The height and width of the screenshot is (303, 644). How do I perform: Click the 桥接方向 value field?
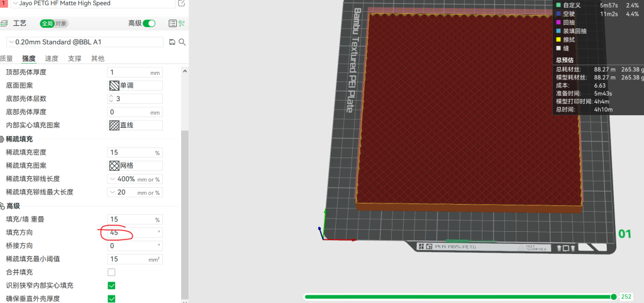pos(135,246)
